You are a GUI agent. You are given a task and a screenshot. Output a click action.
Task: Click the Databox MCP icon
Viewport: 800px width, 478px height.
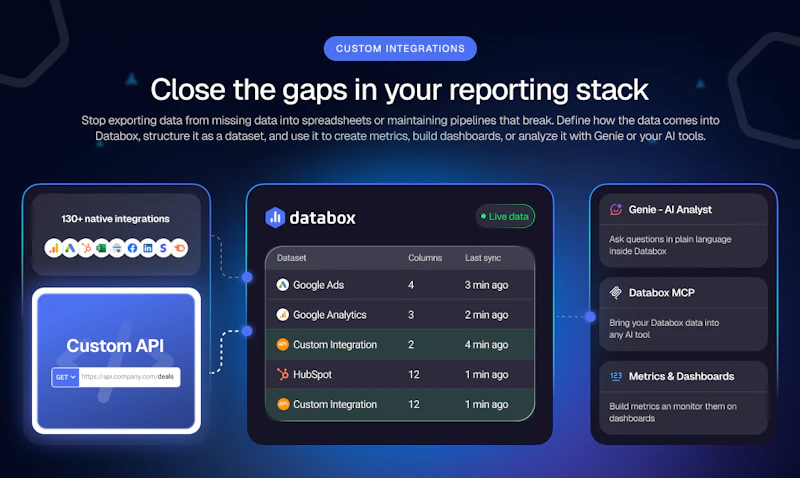point(616,293)
